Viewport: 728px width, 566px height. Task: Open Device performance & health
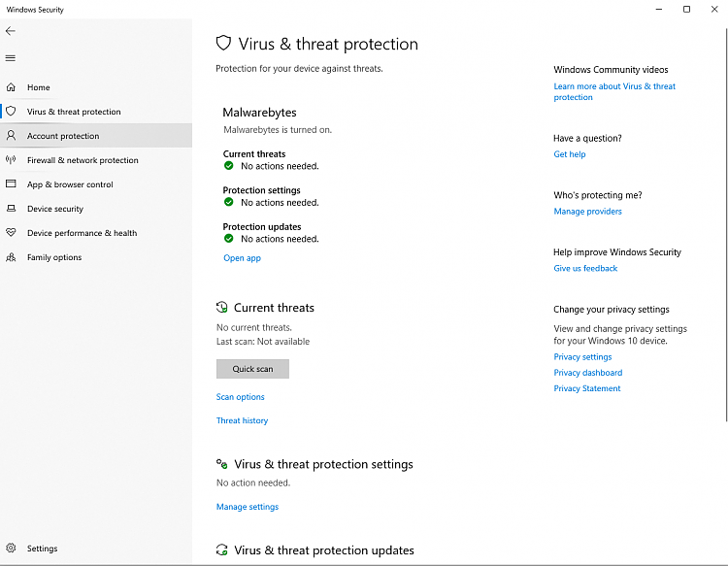point(96,233)
